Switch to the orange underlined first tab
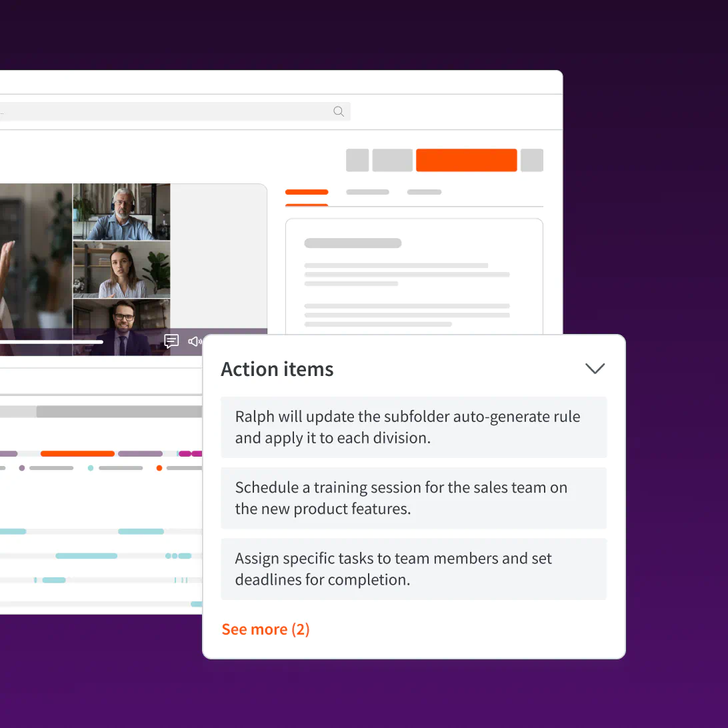This screenshot has width=728, height=728. [306, 193]
